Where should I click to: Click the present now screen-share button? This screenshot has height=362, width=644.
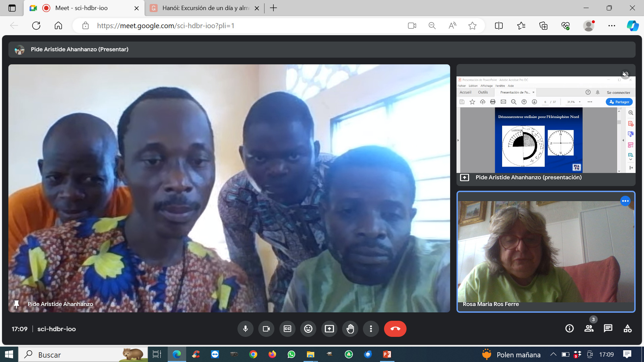pos(329,329)
